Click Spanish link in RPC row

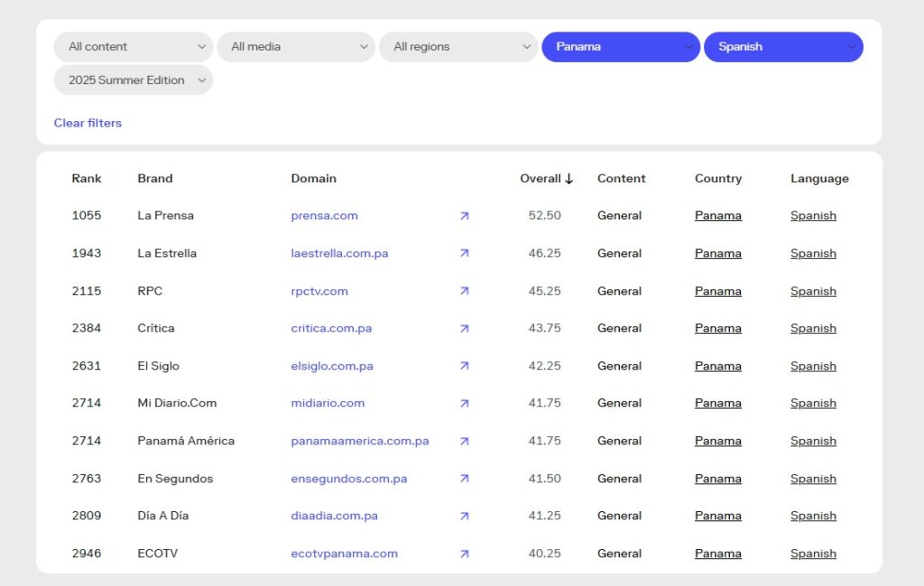coord(813,292)
